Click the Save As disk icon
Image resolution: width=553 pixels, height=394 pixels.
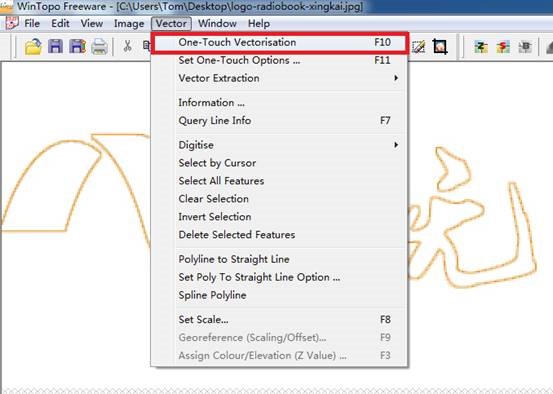coord(78,47)
